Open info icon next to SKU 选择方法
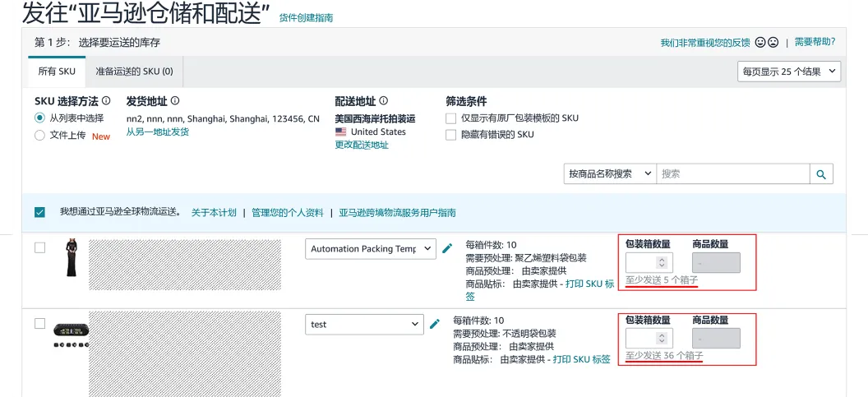868x397 pixels. coord(106,101)
